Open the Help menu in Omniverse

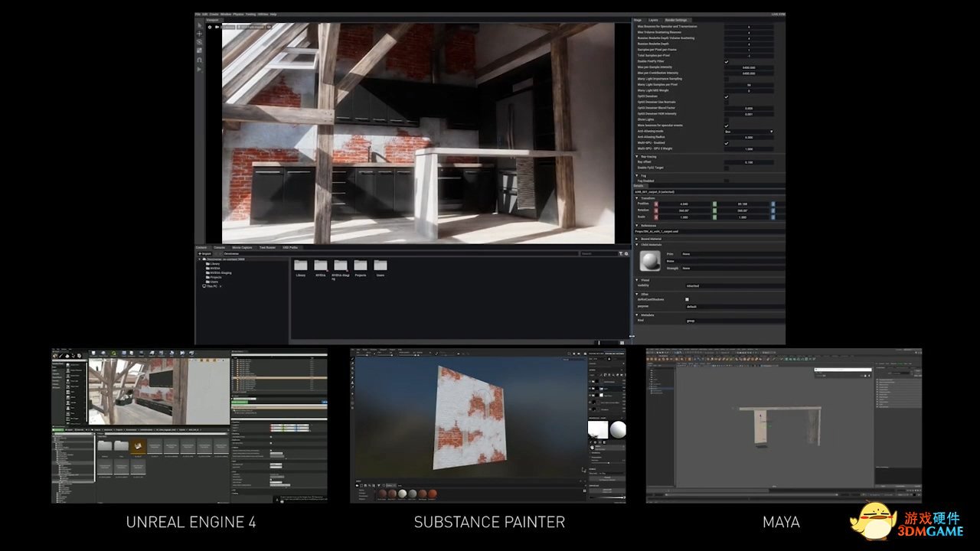click(273, 14)
